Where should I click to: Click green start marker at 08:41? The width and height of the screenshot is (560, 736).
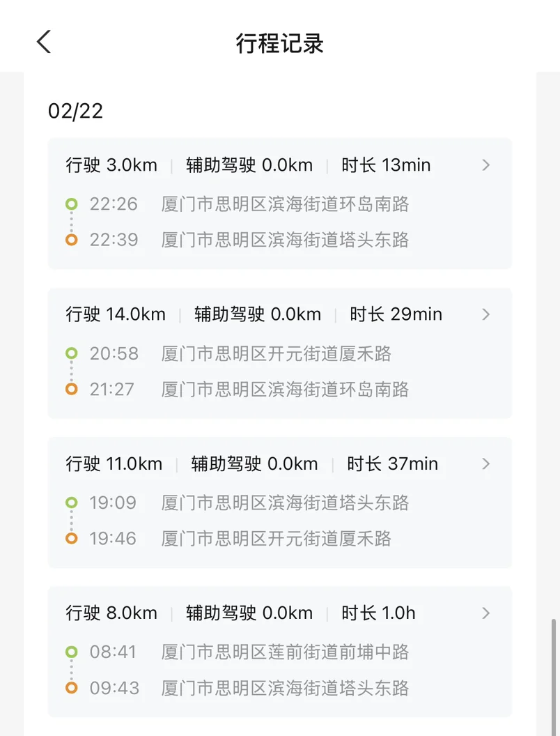click(71, 652)
